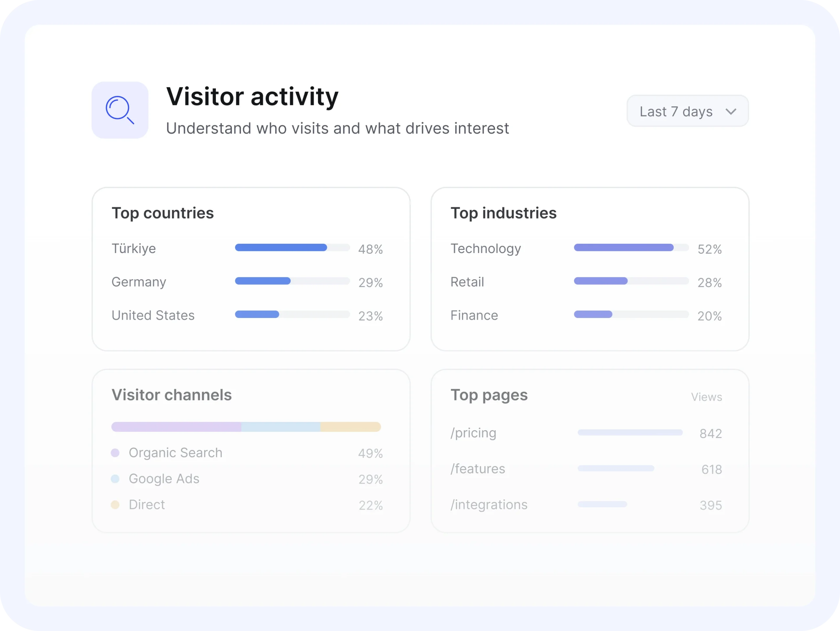840x631 pixels.
Task: Open the /integrations page row
Action: point(586,505)
